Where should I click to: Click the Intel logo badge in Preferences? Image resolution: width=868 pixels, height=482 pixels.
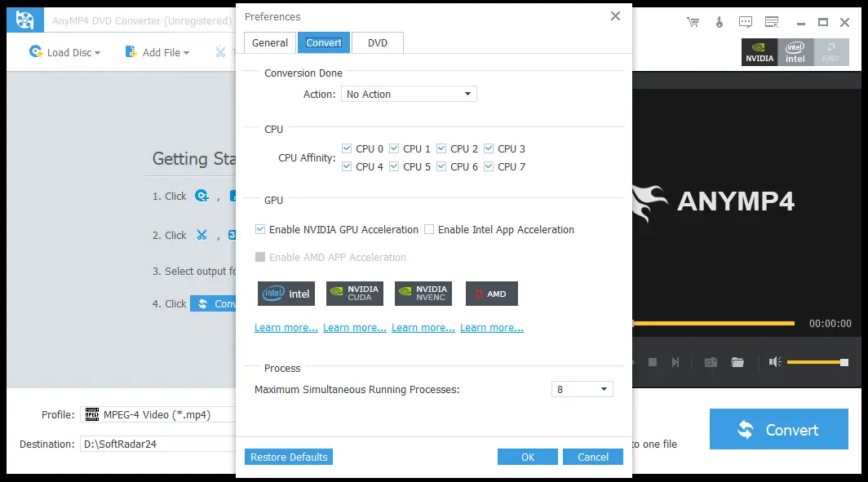click(286, 294)
